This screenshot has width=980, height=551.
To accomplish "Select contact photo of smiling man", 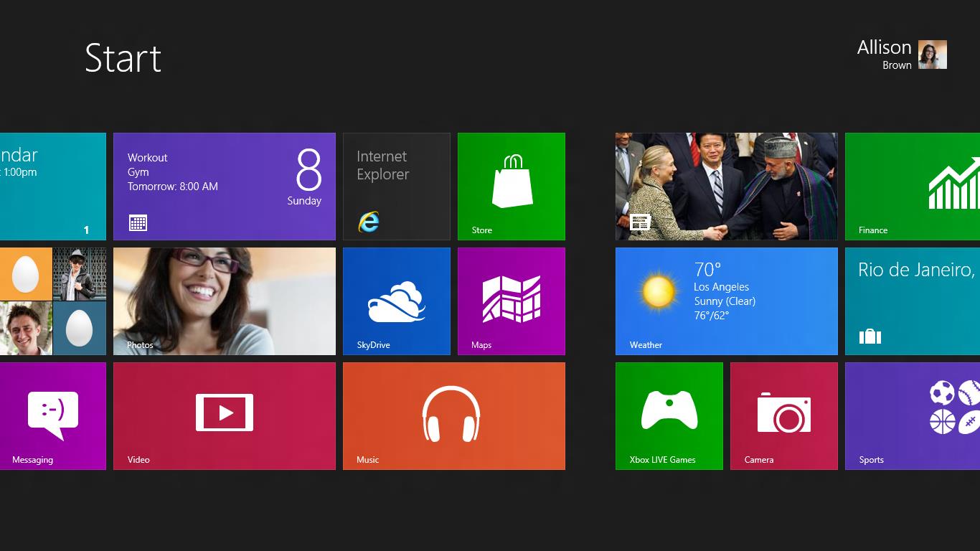I will (x=26, y=329).
